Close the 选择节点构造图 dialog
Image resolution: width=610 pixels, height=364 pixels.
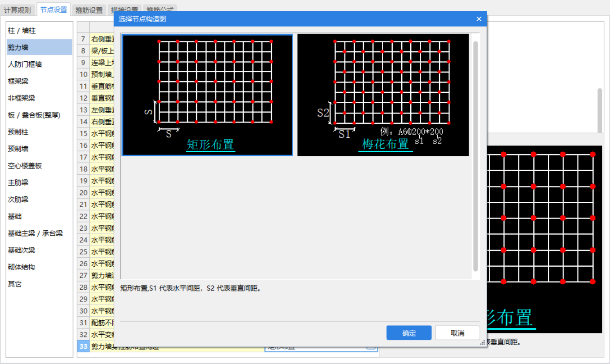point(479,19)
